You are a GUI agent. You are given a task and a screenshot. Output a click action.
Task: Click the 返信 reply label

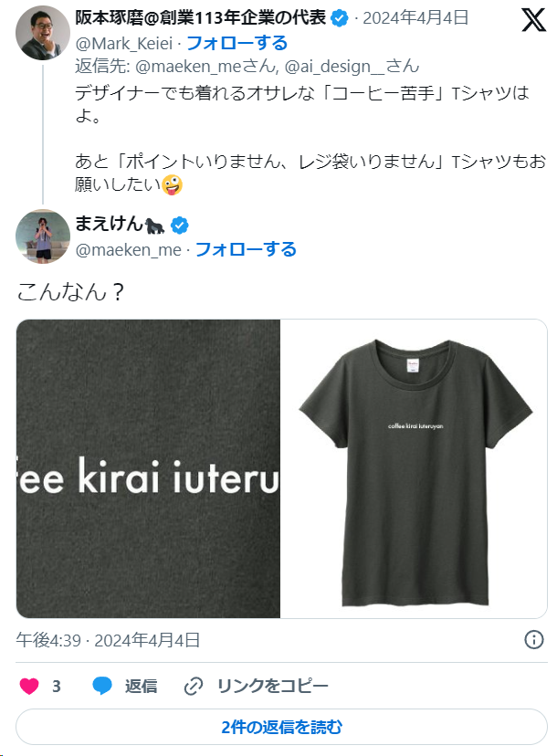coord(141,686)
